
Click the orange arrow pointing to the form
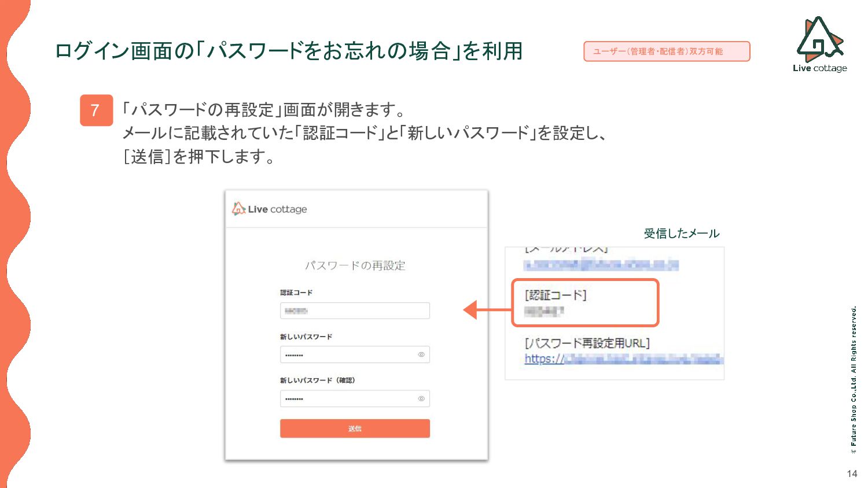point(487,310)
